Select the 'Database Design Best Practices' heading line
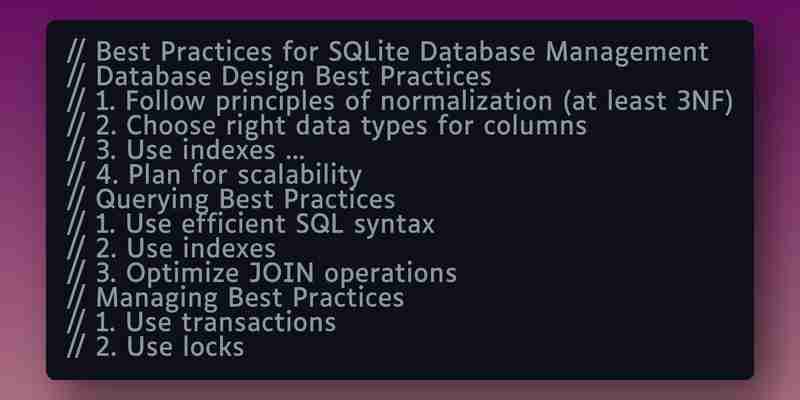Screen dimensions: 800x400 pos(279,77)
